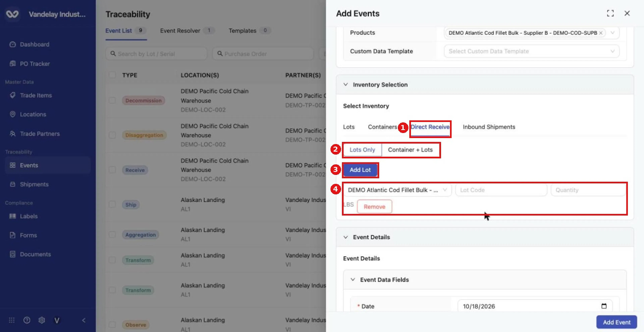Open the Custom Data Template dropdown

point(531,51)
